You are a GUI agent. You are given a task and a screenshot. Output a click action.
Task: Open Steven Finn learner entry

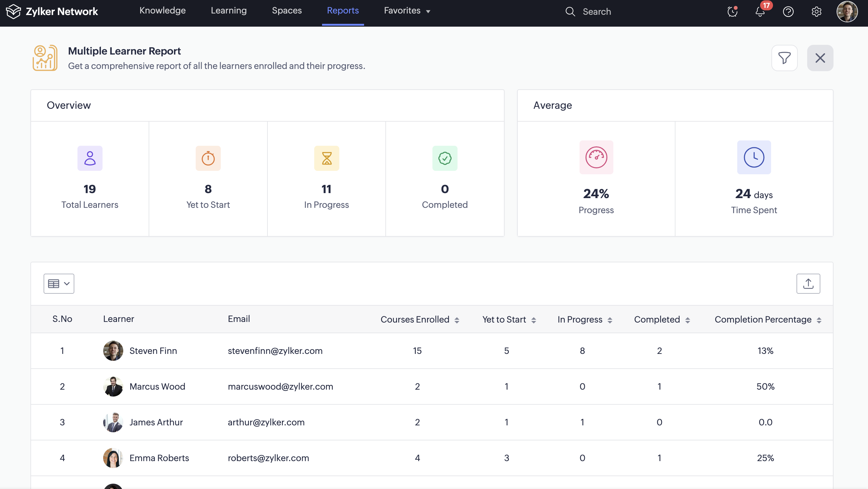[153, 350]
